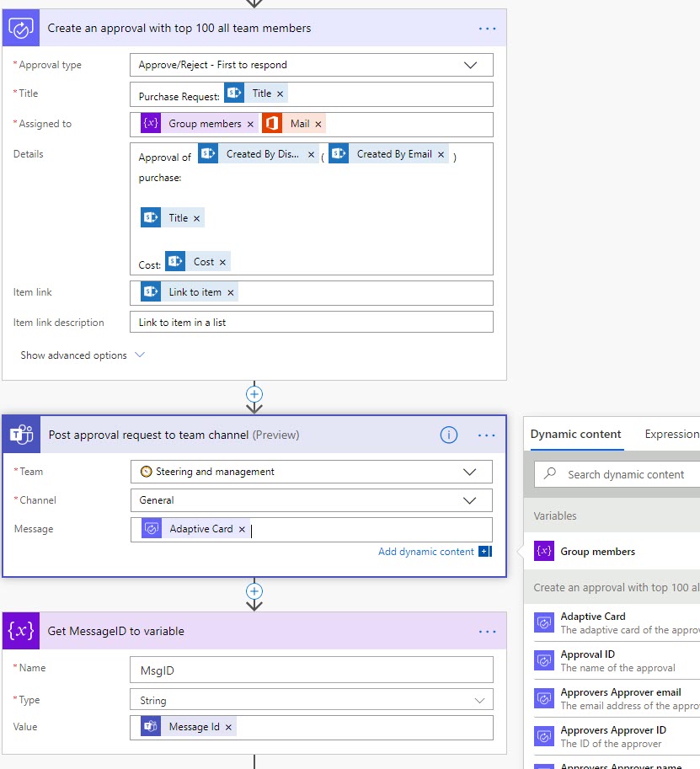Expand the Approval type dropdown
Screen dimensions: 700x769
(x=470, y=65)
